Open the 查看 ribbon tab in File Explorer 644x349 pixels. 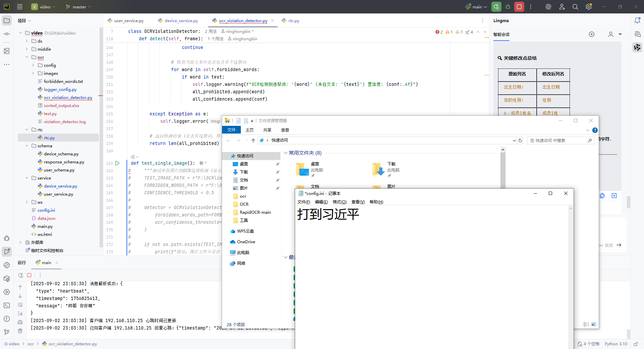click(x=285, y=130)
